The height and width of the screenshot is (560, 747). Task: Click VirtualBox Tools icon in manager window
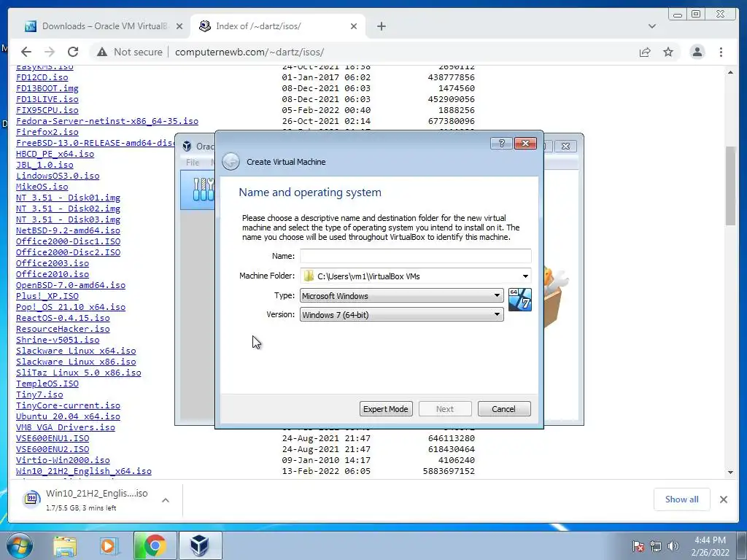203,190
